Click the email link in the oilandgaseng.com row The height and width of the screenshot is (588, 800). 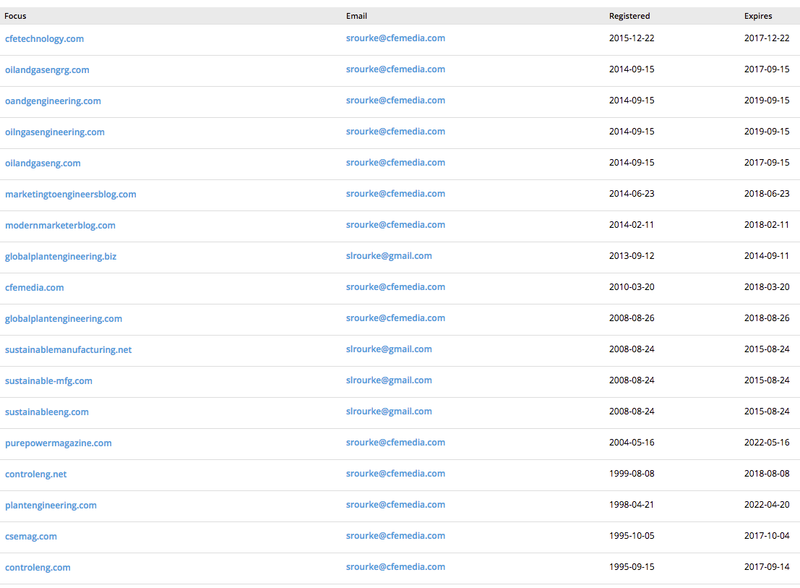[395, 163]
